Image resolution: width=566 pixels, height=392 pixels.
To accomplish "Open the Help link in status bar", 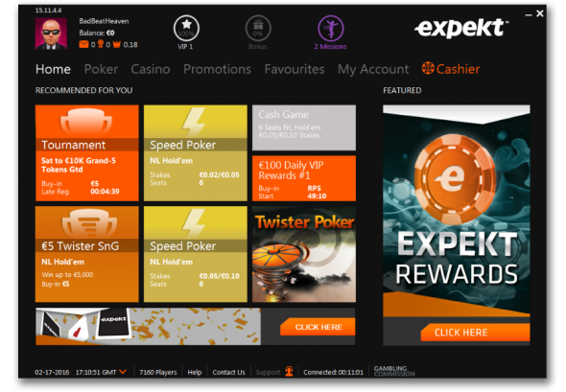I will click(x=195, y=372).
